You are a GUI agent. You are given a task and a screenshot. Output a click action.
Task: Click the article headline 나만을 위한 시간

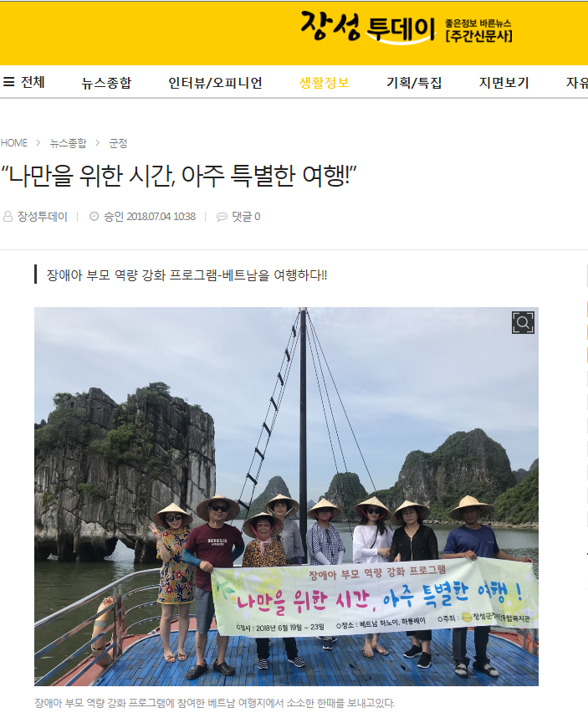click(x=179, y=176)
